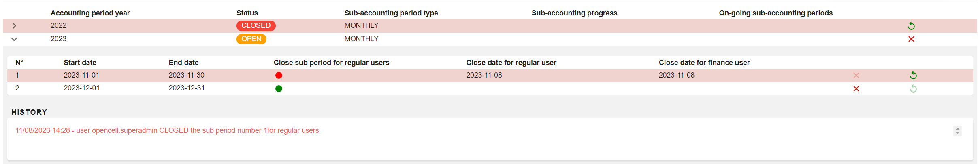The width and height of the screenshot is (980, 164).
Task: Click the CLOSED status badge
Action: pos(256,26)
